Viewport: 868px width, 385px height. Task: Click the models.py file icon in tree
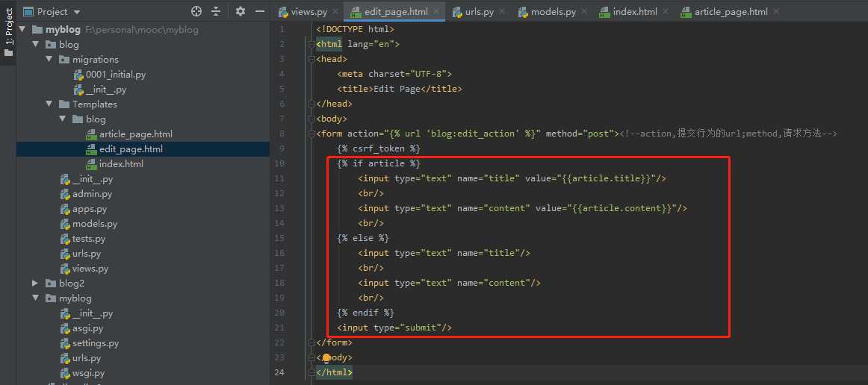click(x=65, y=224)
